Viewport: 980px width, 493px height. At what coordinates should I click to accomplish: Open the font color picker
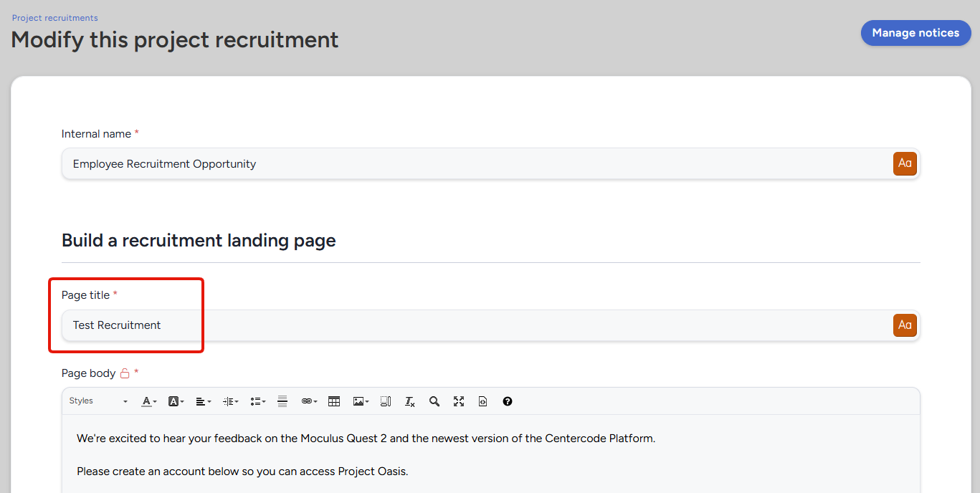click(x=148, y=401)
